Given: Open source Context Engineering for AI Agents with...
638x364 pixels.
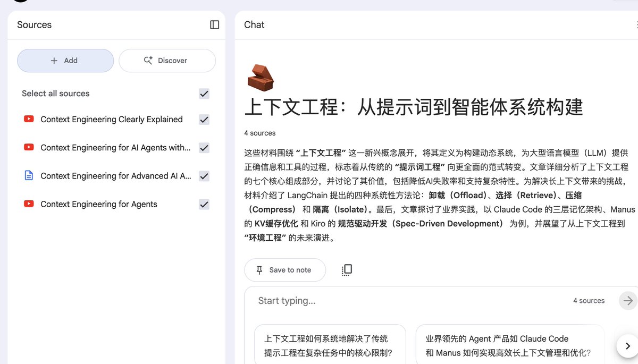Looking at the screenshot, I should click(x=115, y=148).
